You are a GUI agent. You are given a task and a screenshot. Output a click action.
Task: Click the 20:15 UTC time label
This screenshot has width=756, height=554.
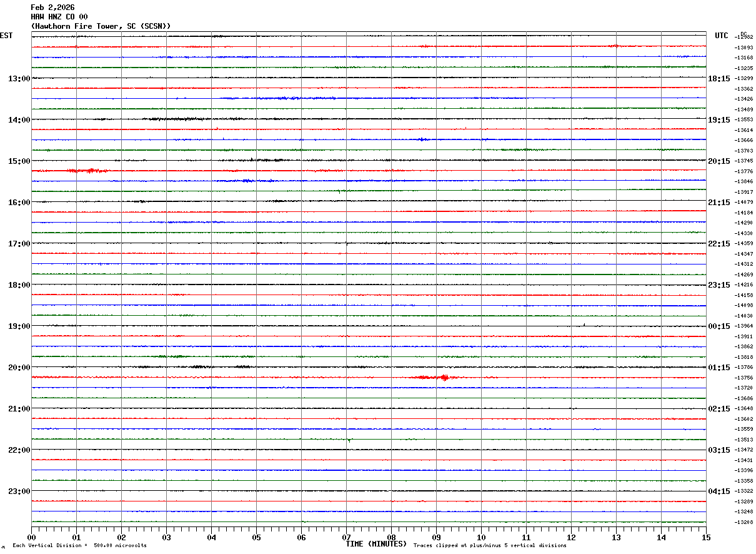719,161
